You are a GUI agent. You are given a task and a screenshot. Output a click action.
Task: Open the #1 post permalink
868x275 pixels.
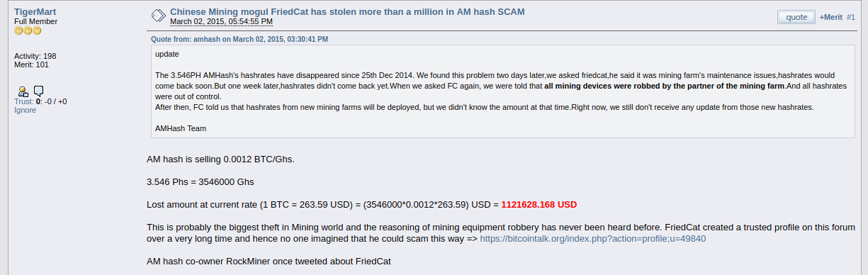(x=851, y=17)
